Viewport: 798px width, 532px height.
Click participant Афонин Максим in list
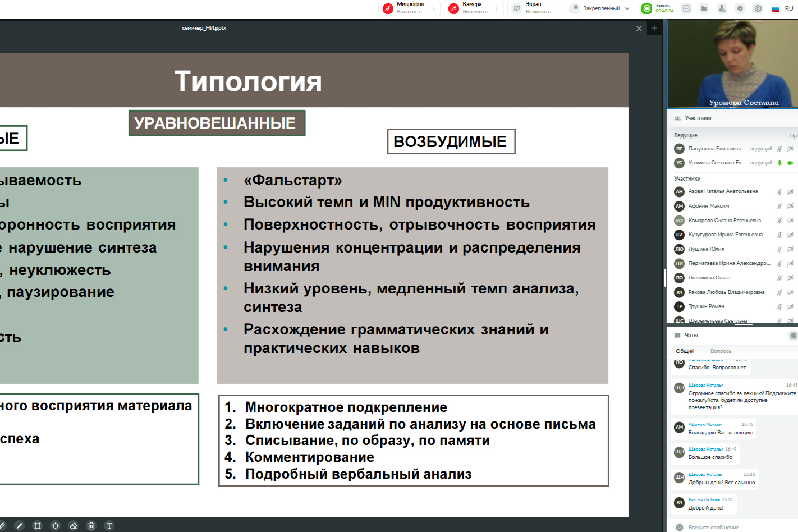click(709, 206)
